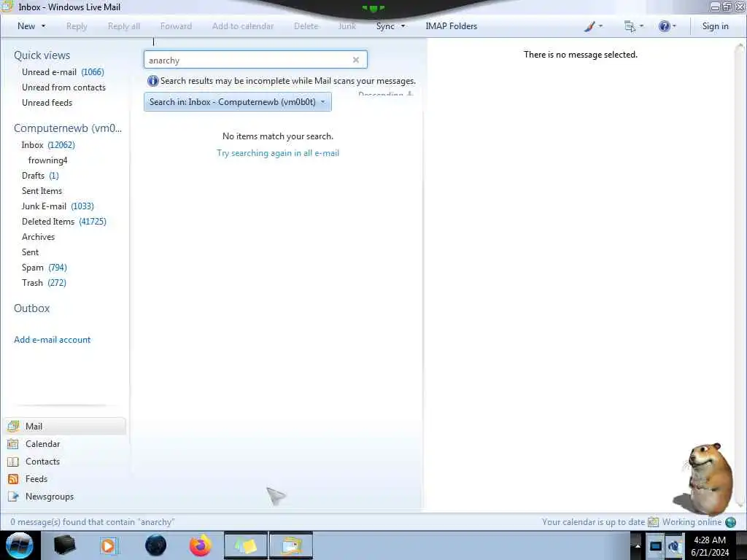Select Unread from contacts quick view
The height and width of the screenshot is (560, 747).
pyautogui.click(x=64, y=87)
